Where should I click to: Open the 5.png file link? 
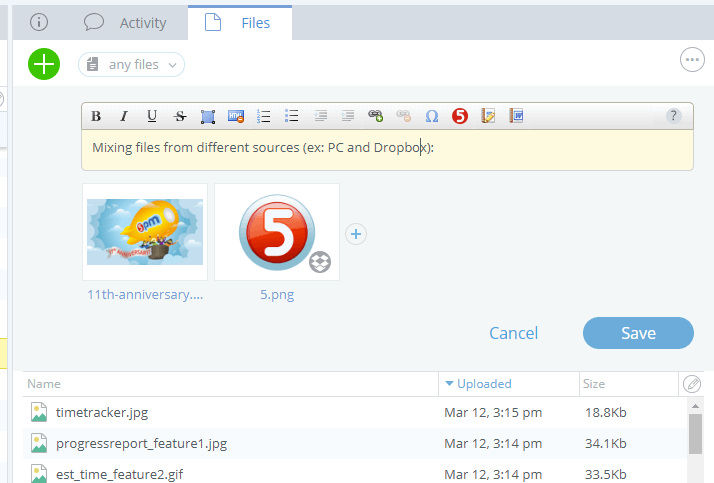(277, 295)
